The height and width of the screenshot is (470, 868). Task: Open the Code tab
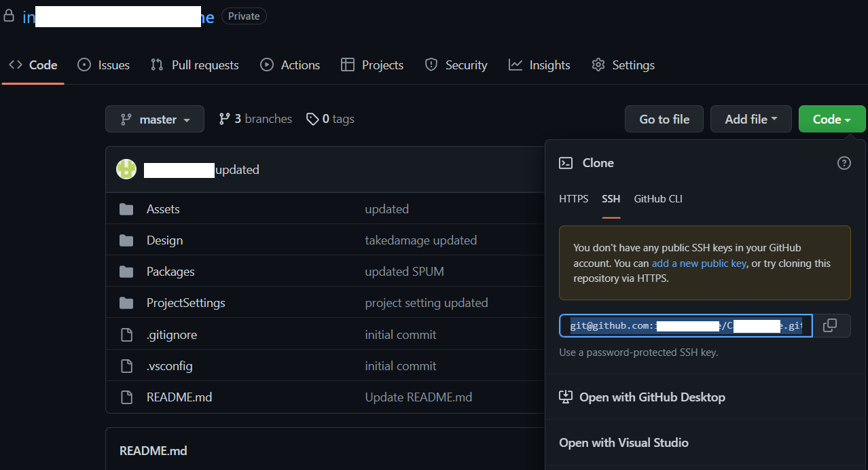click(x=33, y=65)
